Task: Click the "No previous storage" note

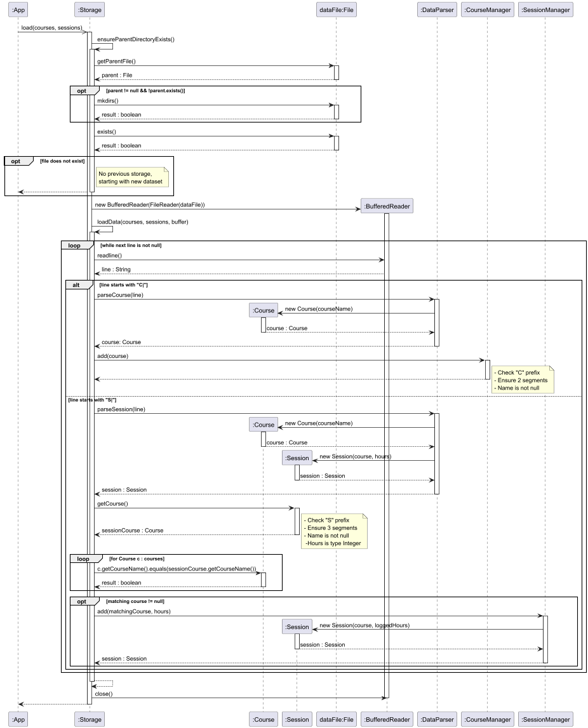Action: click(133, 177)
